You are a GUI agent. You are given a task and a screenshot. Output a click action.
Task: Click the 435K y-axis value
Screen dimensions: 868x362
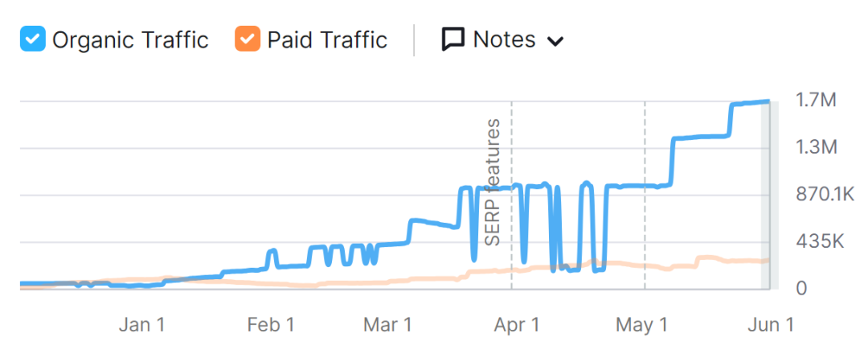pyautogui.click(x=819, y=241)
